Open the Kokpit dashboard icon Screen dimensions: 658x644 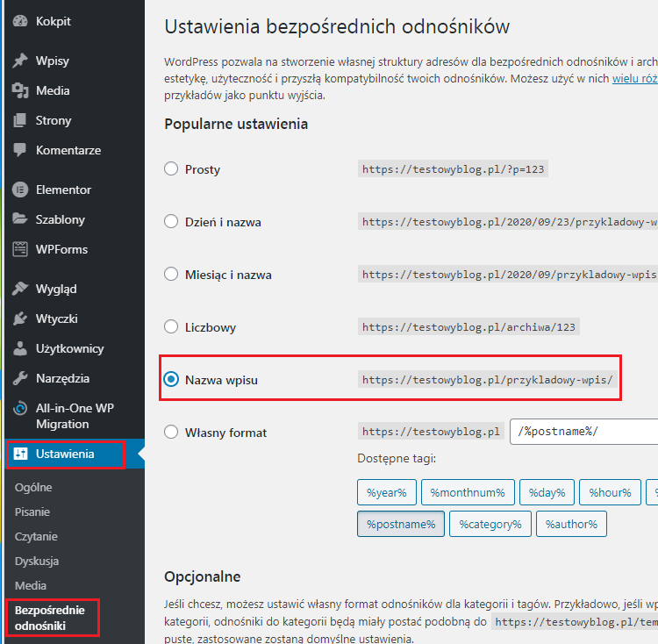20,21
